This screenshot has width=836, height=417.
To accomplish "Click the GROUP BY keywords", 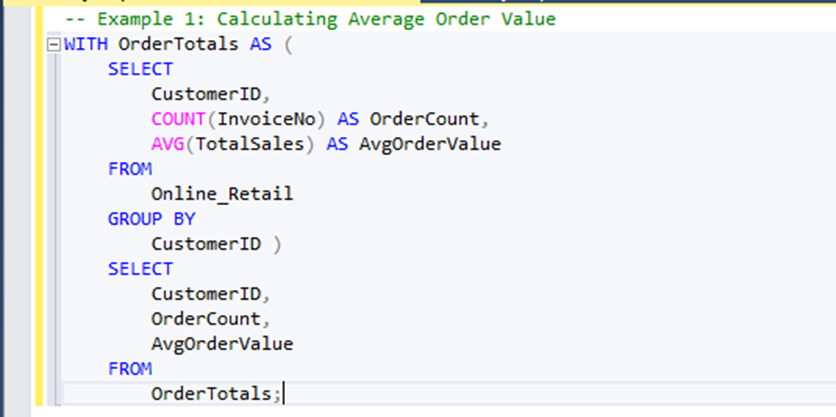I will [151, 219].
